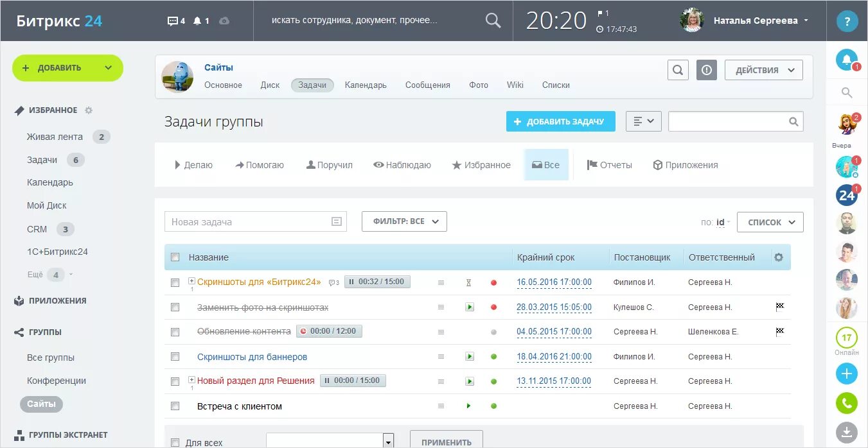The height and width of the screenshot is (448, 868).
Task: Check the box for Заменить фото на скриншотах
Action: 175,307
